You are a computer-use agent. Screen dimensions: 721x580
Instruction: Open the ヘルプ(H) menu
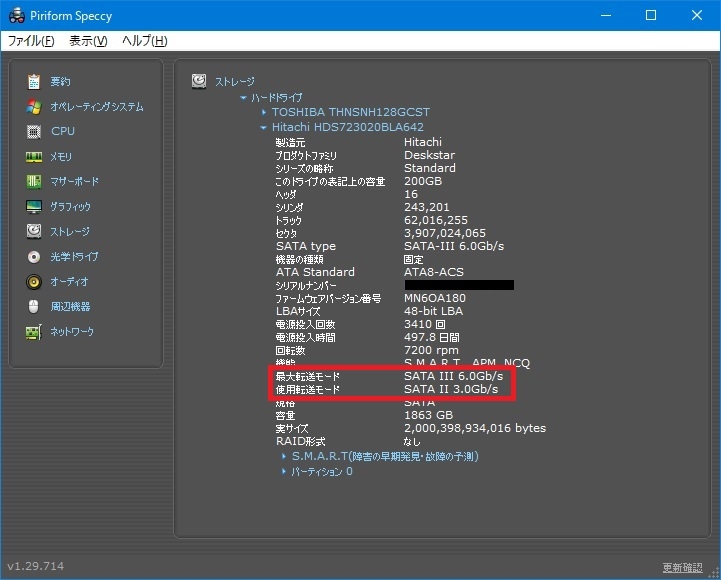pyautogui.click(x=144, y=41)
